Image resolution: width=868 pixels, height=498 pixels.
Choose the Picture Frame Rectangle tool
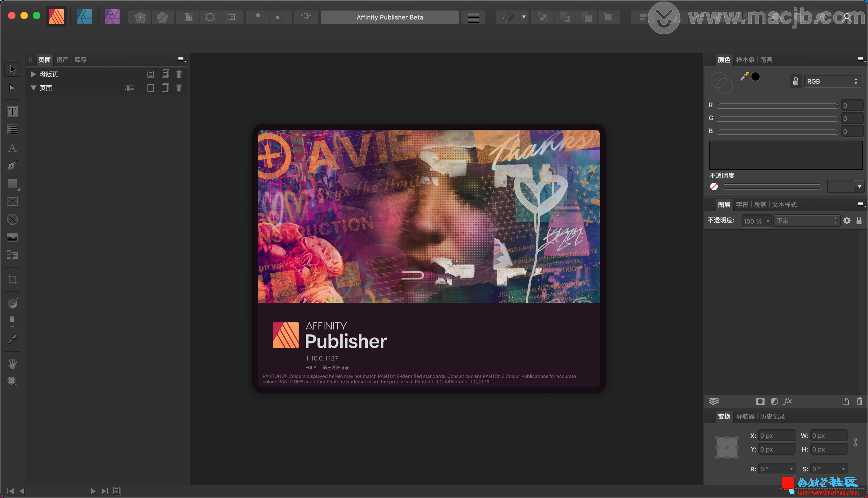click(12, 201)
